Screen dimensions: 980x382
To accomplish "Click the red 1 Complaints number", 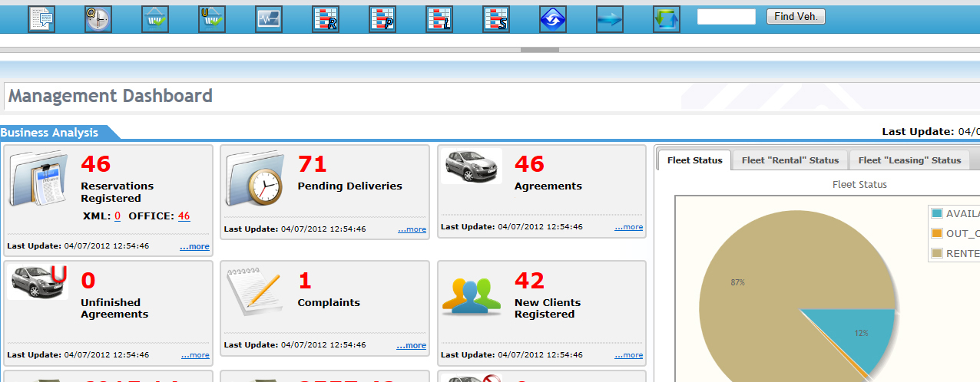I will tap(305, 281).
